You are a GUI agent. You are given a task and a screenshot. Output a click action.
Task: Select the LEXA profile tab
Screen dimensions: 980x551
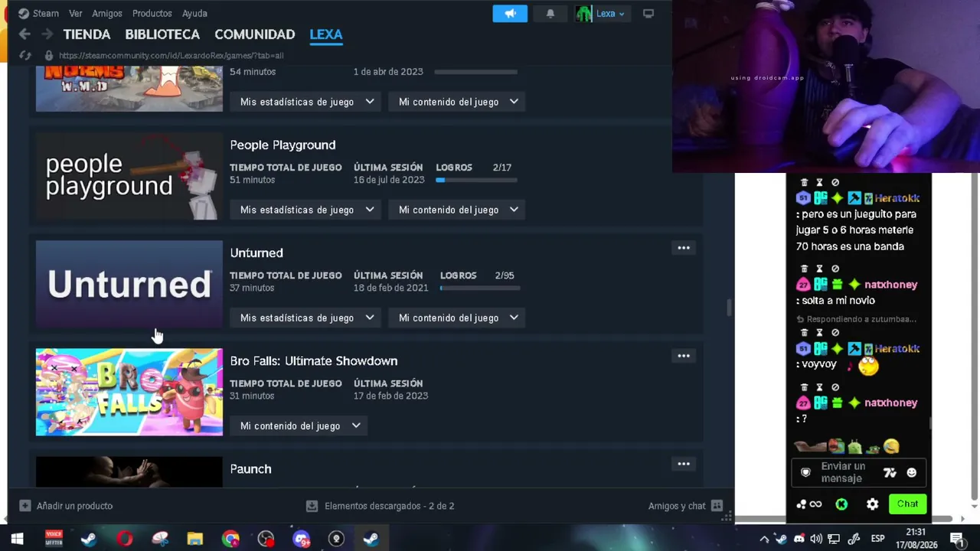(x=326, y=34)
